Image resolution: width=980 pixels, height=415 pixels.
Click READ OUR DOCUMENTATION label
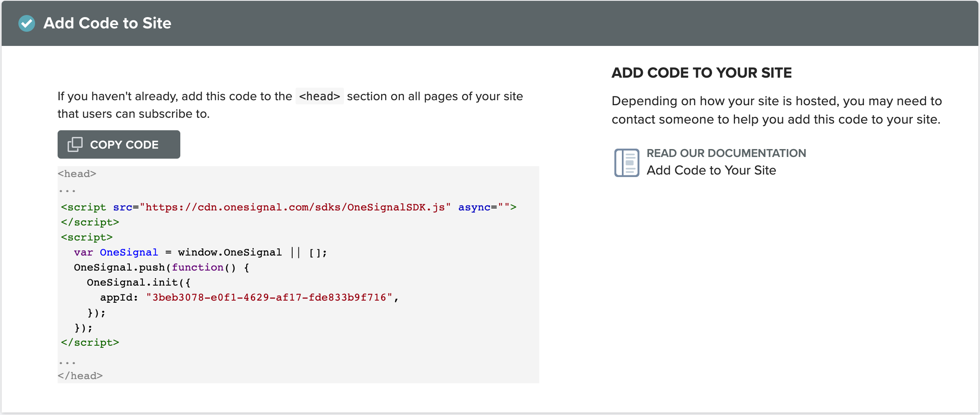tap(726, 153)
